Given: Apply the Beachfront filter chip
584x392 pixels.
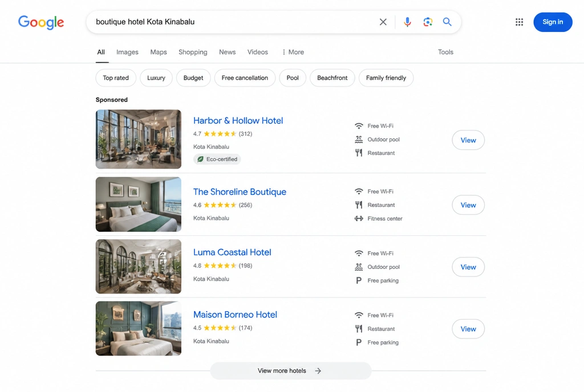Looking at the screenshot, I should click(332, 77).
